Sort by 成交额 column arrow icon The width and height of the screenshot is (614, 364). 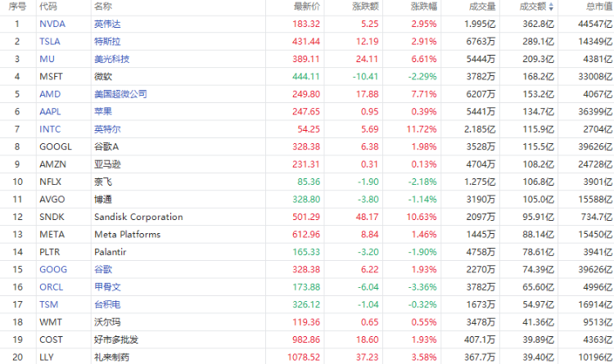coord(551,7)
